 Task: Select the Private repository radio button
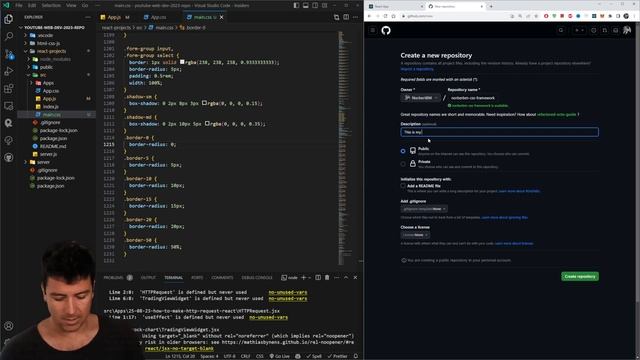click(x=403, y=164)
